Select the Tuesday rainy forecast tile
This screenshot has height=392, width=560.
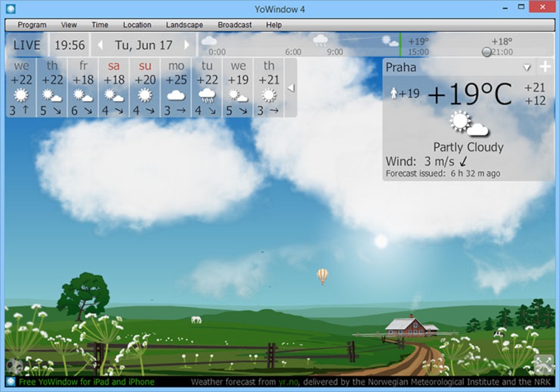(207, 88)
